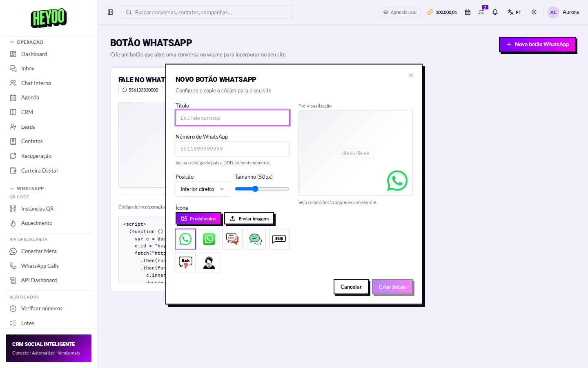Click the CRM Social Inteligente banner
Screen dimensions: 588x368
(x=49, y=348)
